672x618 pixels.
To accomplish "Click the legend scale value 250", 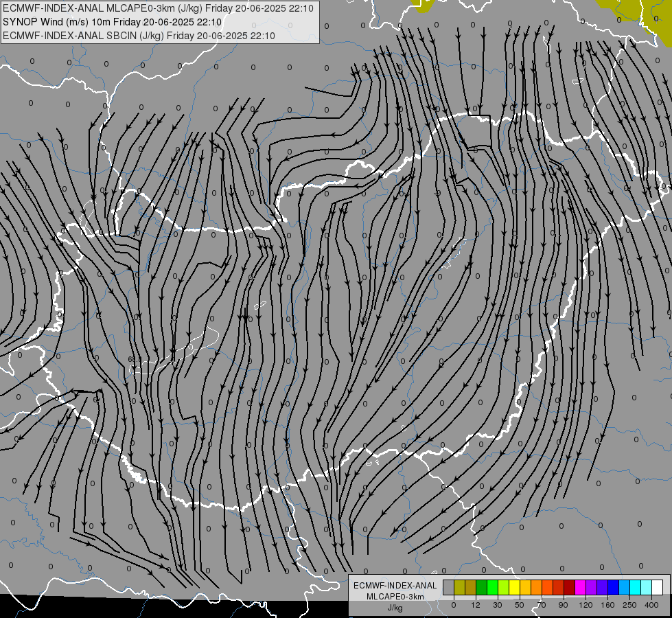I will (x=629, y=605).
